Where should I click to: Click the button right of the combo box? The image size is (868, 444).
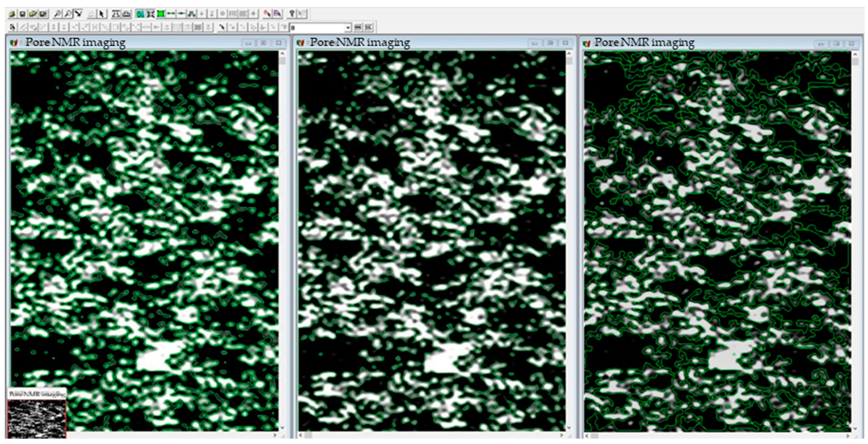[x=358, y=27]
